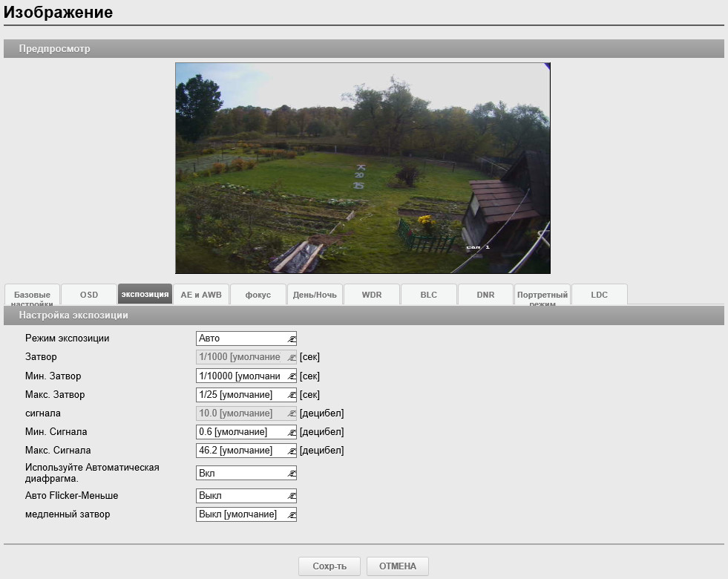This screenshot has width=728, height=579.
Task: Switch to the Базовые настройки tab
Action: coord(32,295)
